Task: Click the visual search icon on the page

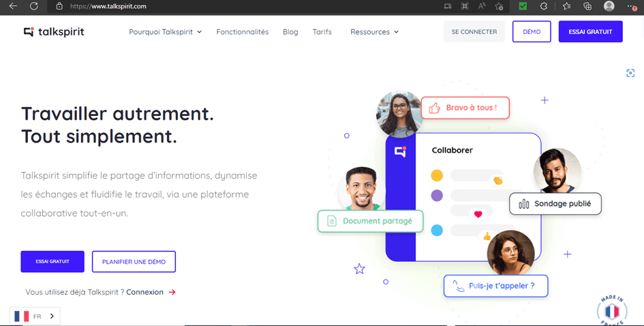Action: (x=630, y=73)
